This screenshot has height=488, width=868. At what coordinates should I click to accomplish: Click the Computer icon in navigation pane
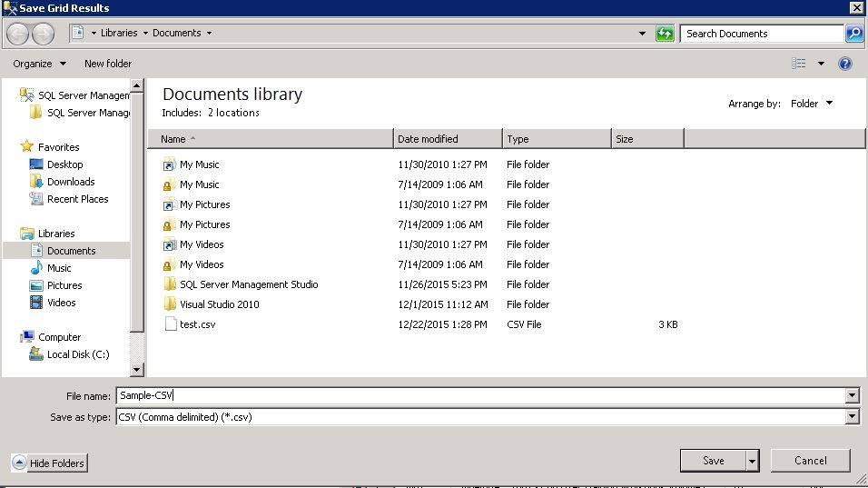[x=26, y=337]
